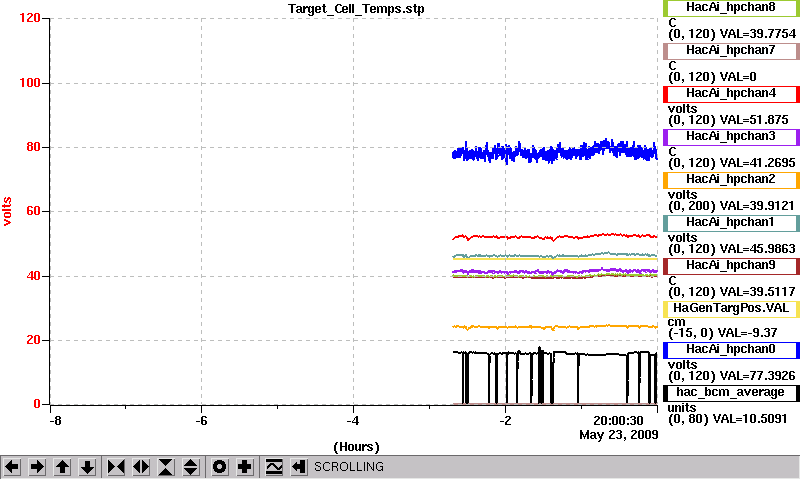Shift the Y range down with the down-arrow
Viewport: 800px width, 479px height.
pyautogui.click(x=87, y=467)
